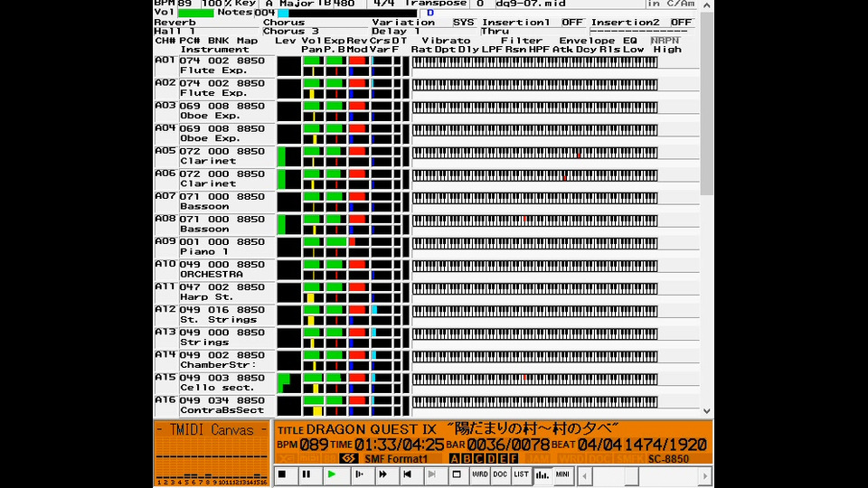Screen dimensions: 868x488
Task: Click right arrow of the position scrollbar
Action: (x=704, y=476)
